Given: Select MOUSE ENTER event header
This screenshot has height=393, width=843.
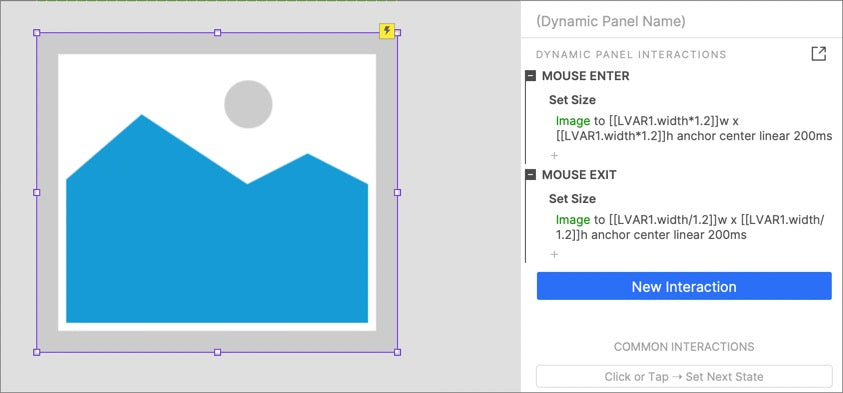Looking at the screenshot, I should pyautogui.click(x=585, y=76).
